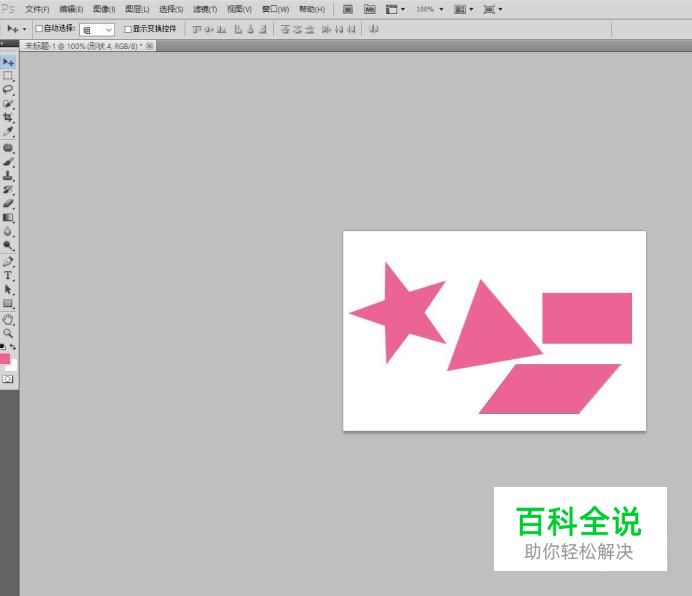Screen dimensions: 692x596
Task: Select the Lasso tool
Action: pos(8,90)
